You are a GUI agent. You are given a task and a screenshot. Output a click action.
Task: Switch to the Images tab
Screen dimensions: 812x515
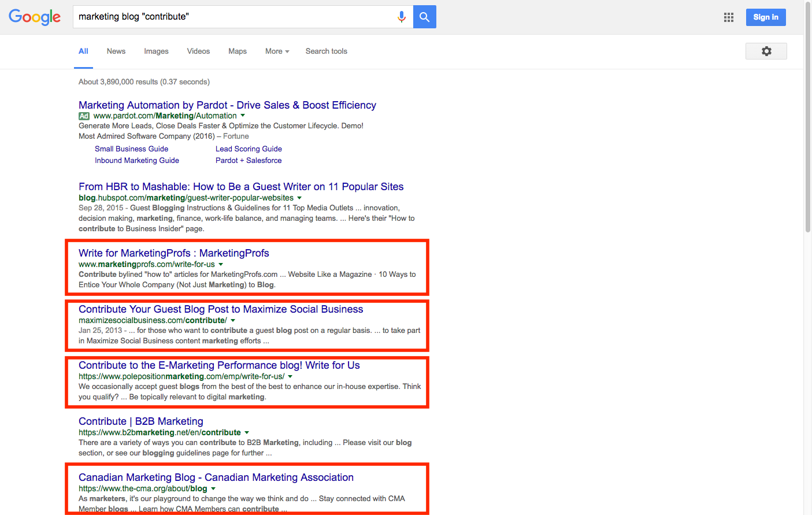pyautogui.click(x=156, y=51)
